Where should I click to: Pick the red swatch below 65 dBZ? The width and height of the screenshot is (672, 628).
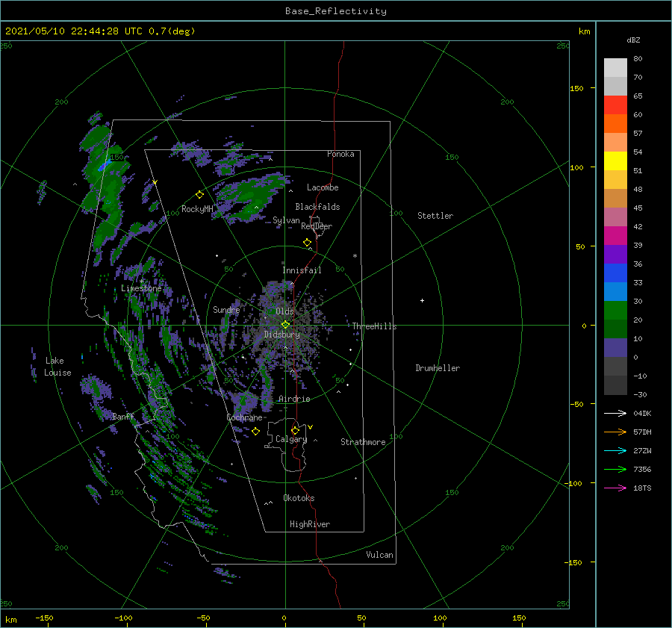pos(615,105)
